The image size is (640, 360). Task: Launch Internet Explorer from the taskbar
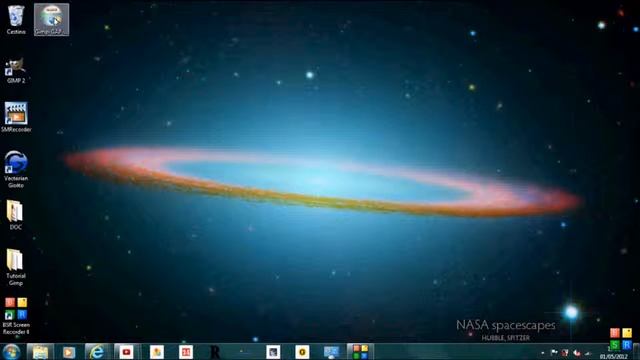pos(97,352)
